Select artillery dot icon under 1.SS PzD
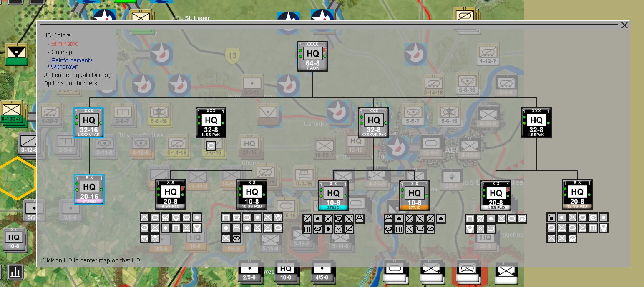The height and width of the screenshot is (287, 644). point(491,218)
